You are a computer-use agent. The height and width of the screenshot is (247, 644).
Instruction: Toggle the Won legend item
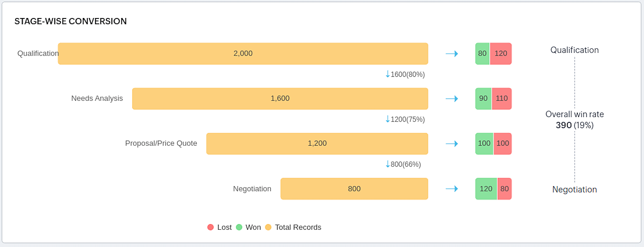[x=248, y=227]
